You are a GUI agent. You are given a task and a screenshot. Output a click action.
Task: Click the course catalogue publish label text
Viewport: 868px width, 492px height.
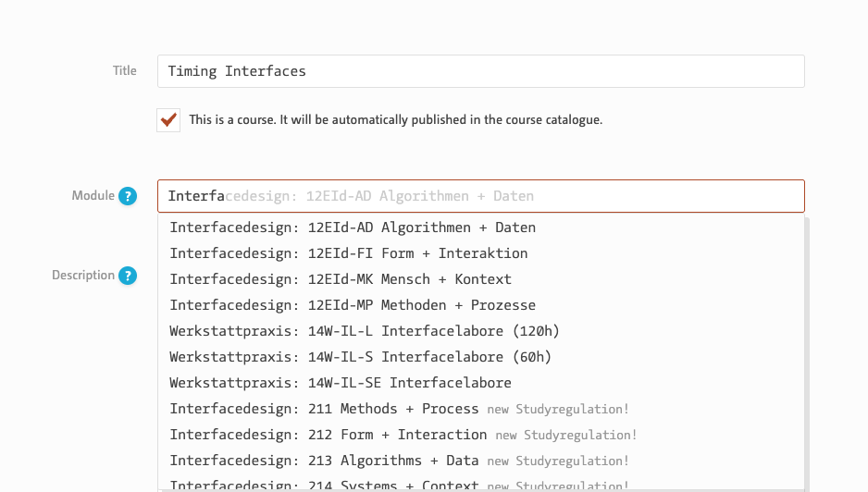point(396,120)
